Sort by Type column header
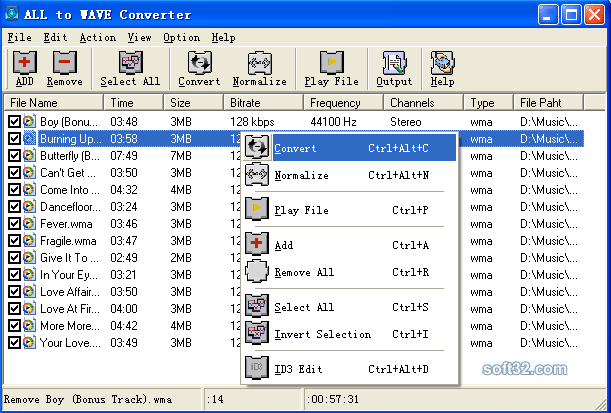The width and height of the screenshot is (611, 413). [488, 102]
